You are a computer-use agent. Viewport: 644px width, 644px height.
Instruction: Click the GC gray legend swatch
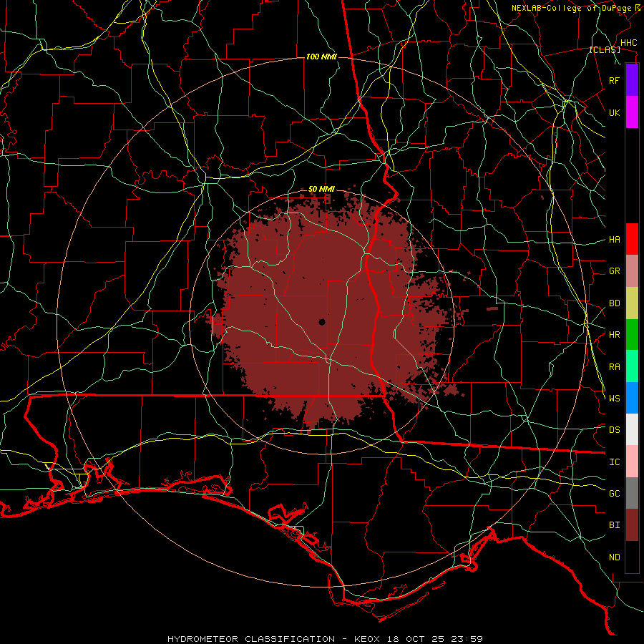pos(632,493)
